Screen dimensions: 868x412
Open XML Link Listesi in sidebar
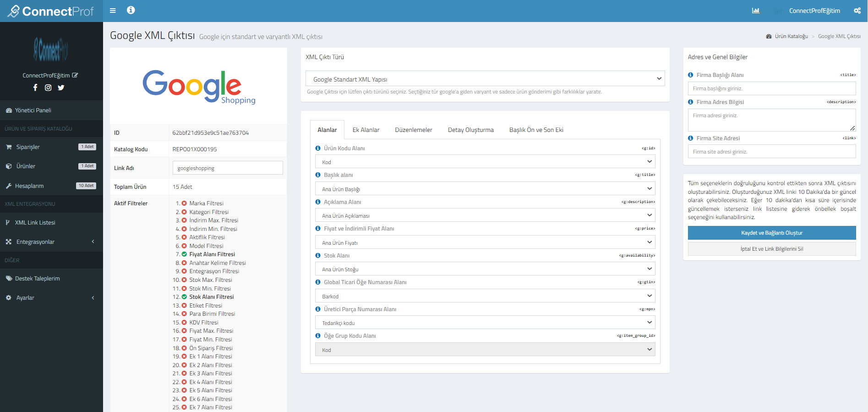51,222
